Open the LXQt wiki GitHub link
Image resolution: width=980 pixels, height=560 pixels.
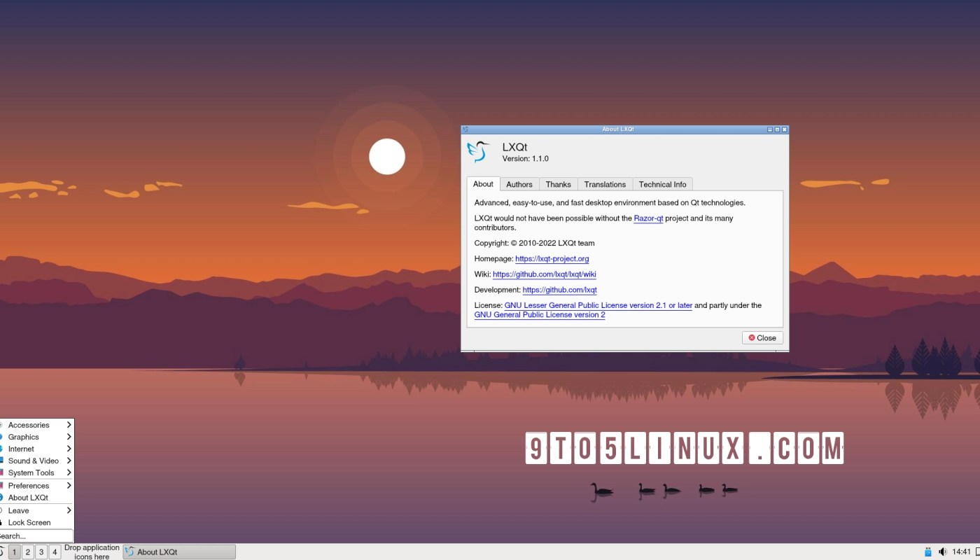click(545, 274)
